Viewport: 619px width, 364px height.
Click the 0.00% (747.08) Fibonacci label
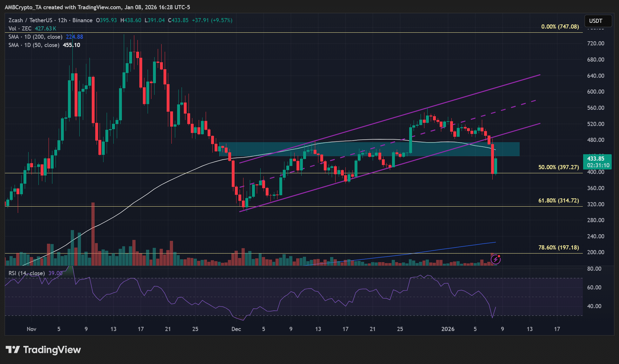click(x=560, y=27)
